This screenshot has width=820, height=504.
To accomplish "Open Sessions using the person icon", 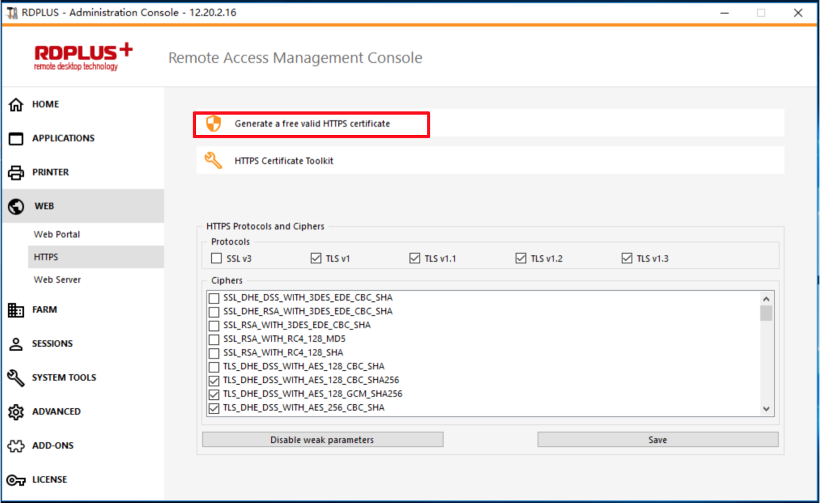I will pyautogui.click(x=16, y=344).
